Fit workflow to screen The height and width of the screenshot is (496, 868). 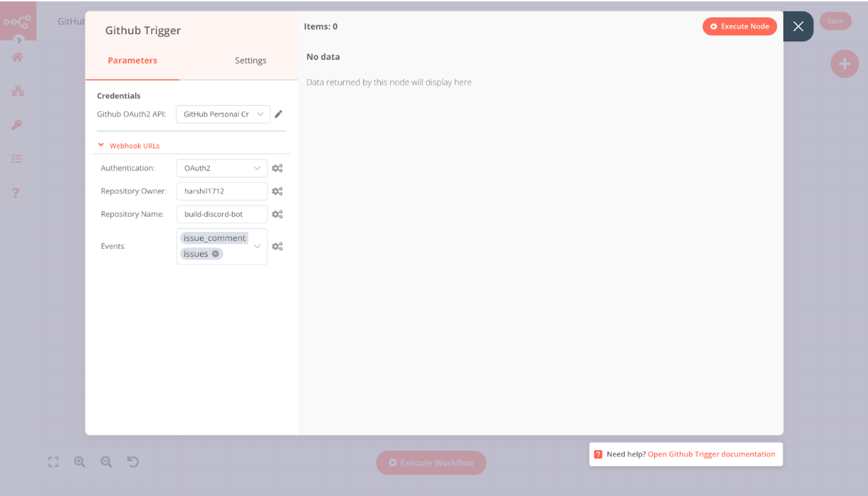[x=54, y=461]
